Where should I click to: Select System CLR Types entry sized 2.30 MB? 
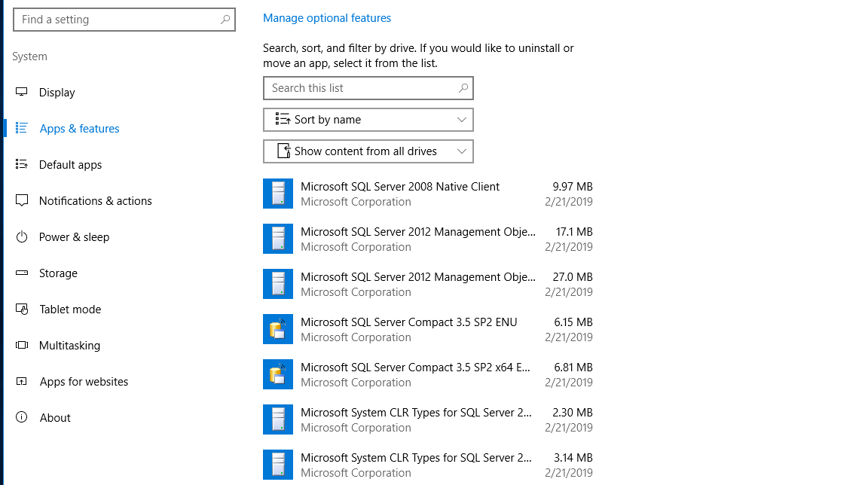(428, 419)
